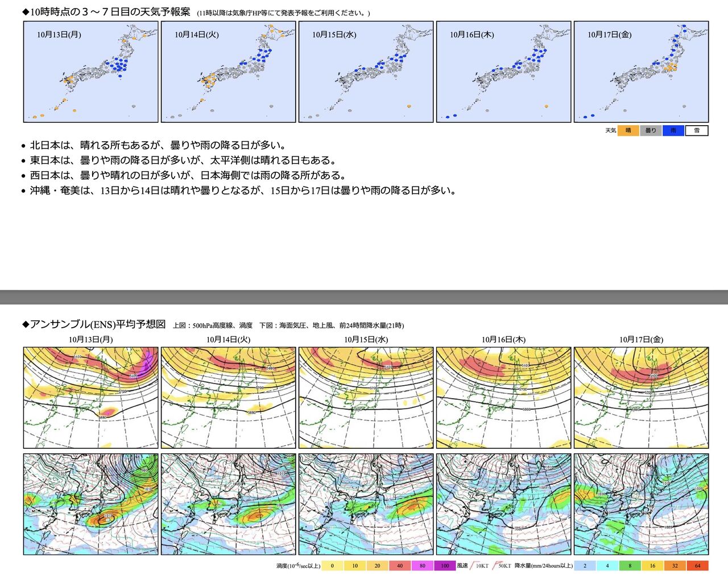The image size is (728, 574).
Task: Open the 10月14日(火) weather forecast map of Japan
Action: click(228, 72)
